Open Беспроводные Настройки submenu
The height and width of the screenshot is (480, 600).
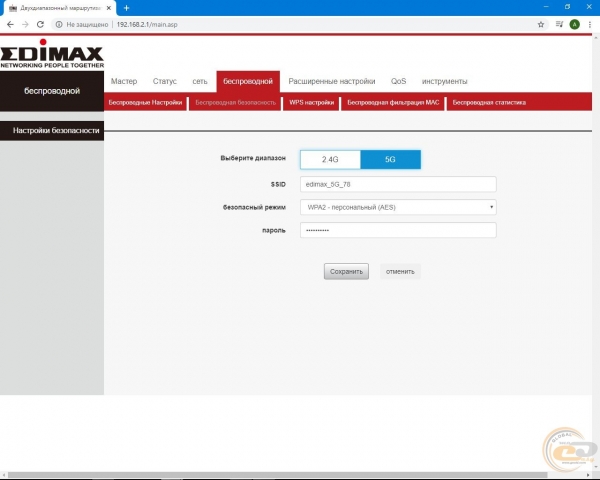[145, 102]
